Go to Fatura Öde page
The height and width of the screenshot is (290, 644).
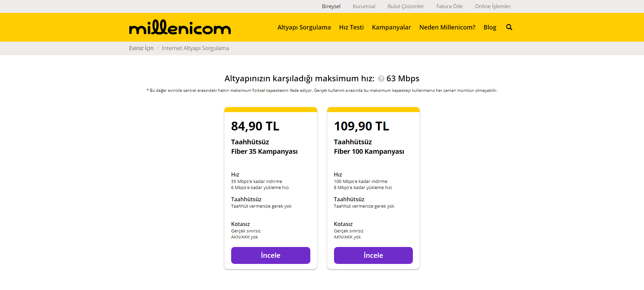click(x=449, y=6)
